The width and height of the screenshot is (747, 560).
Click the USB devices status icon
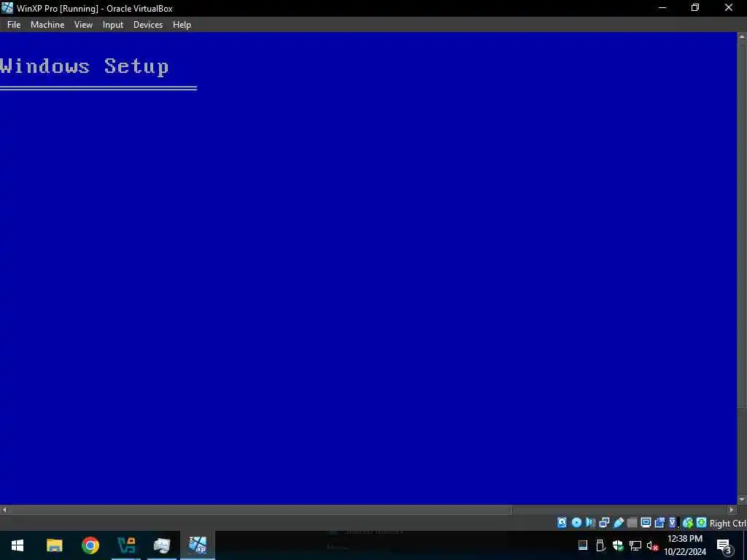point(619,523)
